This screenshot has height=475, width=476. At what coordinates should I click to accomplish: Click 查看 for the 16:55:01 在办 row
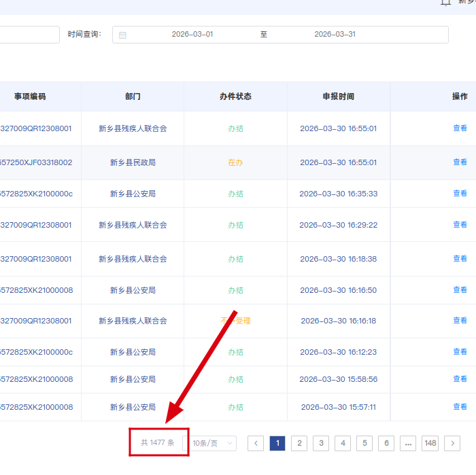[x=460, y=162]
